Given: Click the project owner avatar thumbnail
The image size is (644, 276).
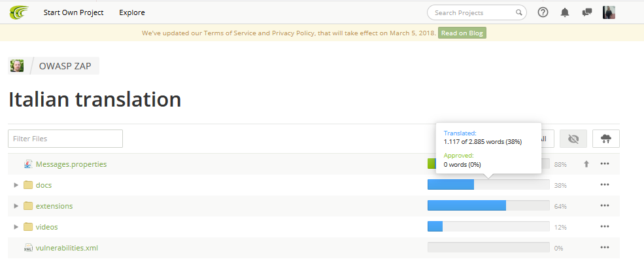Looking at the screenshot, I should pyautogui.click(x=17, y=65).
